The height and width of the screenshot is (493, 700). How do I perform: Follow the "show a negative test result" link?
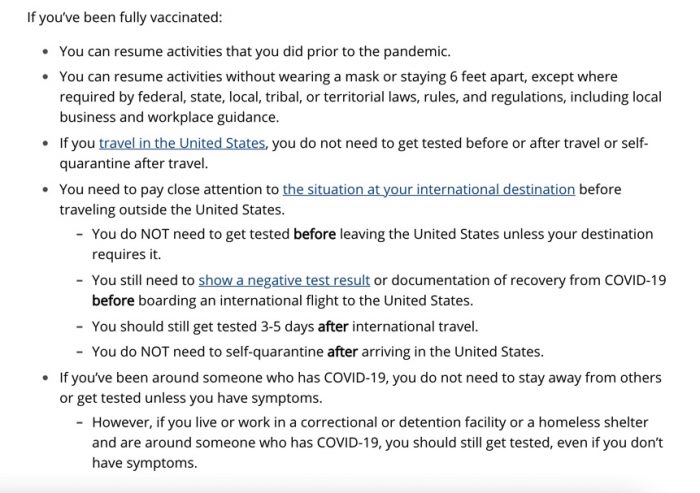coord(284,280)
